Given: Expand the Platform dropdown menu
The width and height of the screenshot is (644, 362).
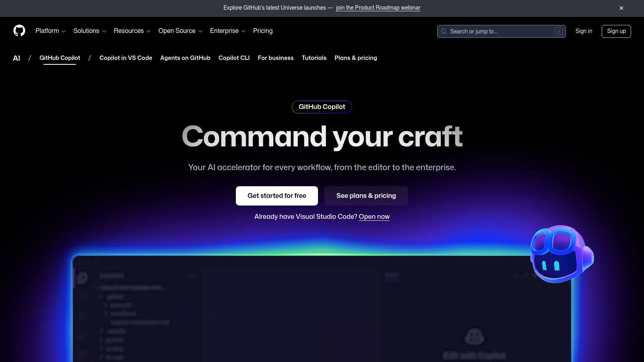Looking at the screenshot, I should tap(50, 31).
